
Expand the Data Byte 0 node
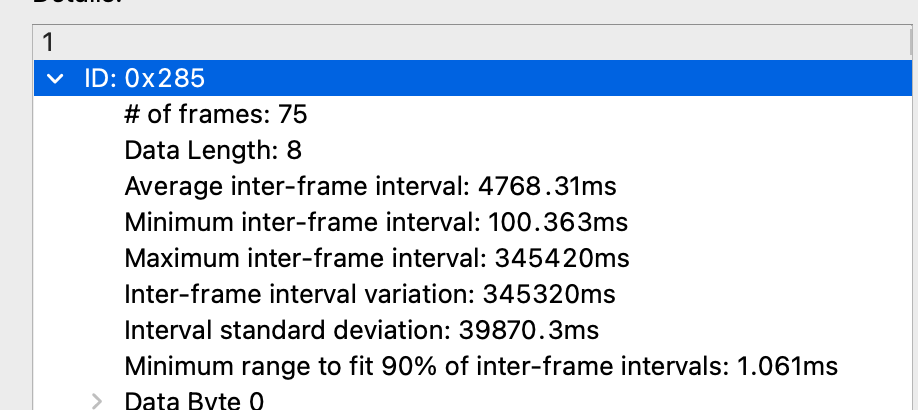[x=97, y=401]
